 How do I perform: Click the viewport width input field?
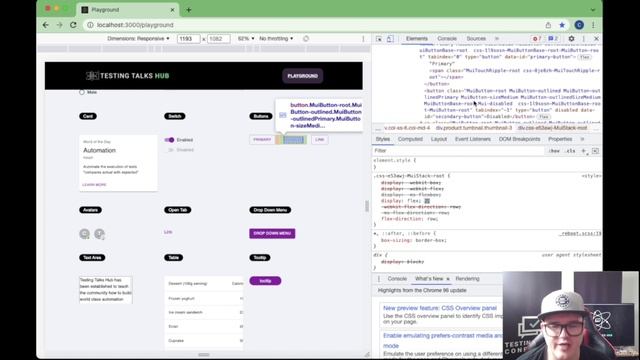tap(189, 39)
